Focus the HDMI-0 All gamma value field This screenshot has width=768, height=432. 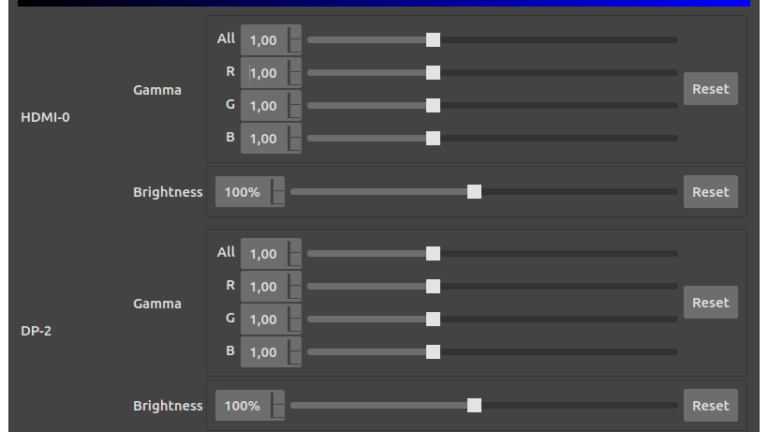(x=264, y=40)
